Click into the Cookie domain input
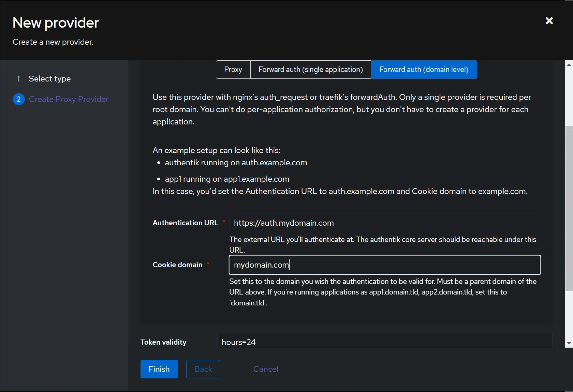 tap(384, 265)
